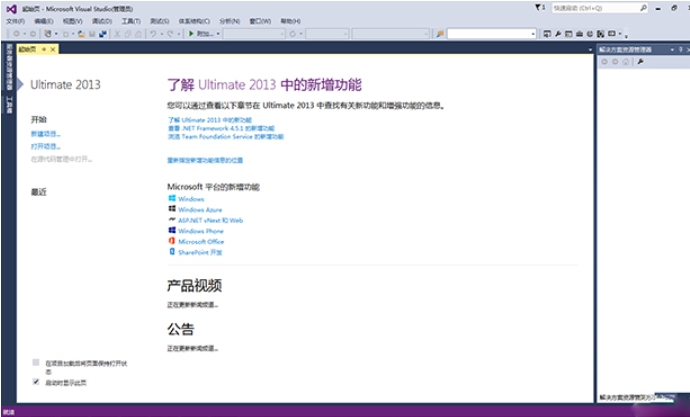Open the 测试(S) menu

tap(159, 21)
